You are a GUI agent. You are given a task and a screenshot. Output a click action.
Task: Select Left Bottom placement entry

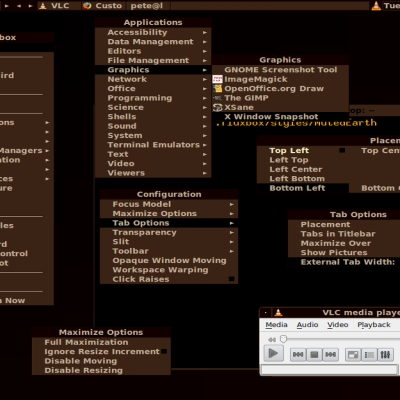303,178
